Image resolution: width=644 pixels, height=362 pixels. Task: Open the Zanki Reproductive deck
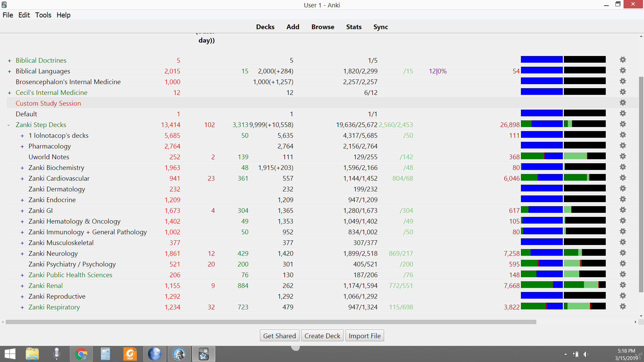point(57,296)
